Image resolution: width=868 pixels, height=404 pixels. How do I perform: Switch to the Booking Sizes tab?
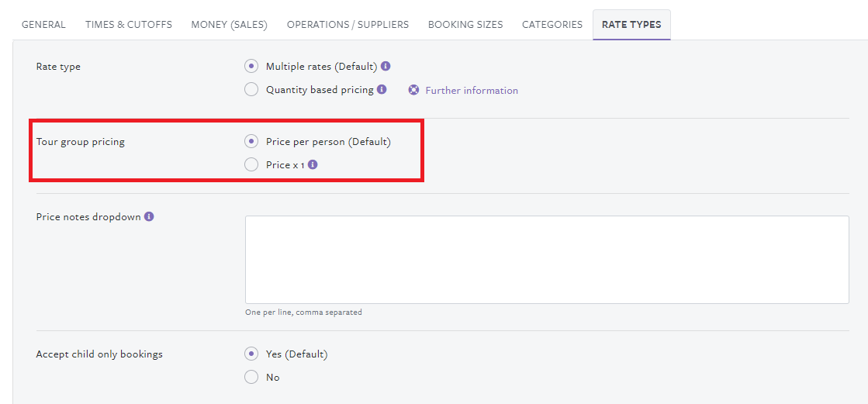click(465, 25)
